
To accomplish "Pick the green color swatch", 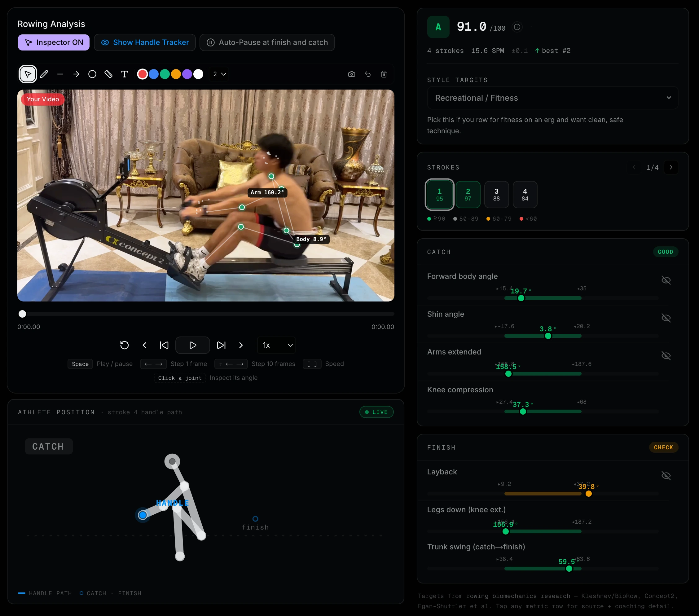I will tap(165, 74).
